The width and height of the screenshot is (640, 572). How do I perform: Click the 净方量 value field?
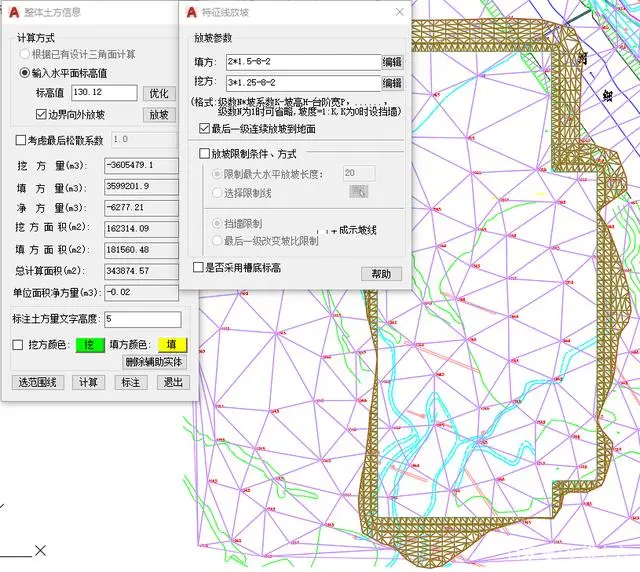141,208
